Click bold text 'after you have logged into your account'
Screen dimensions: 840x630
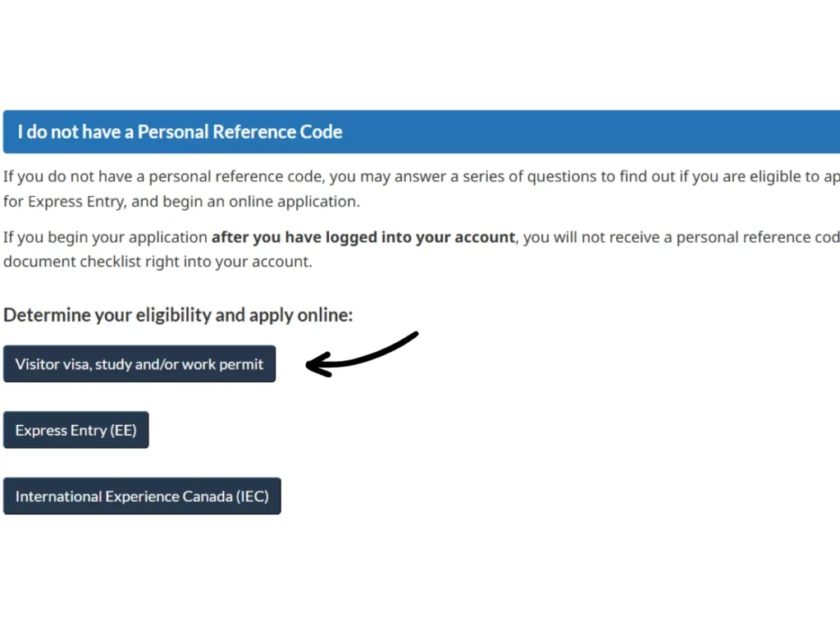pyautogui.click(x=363, y=238)
